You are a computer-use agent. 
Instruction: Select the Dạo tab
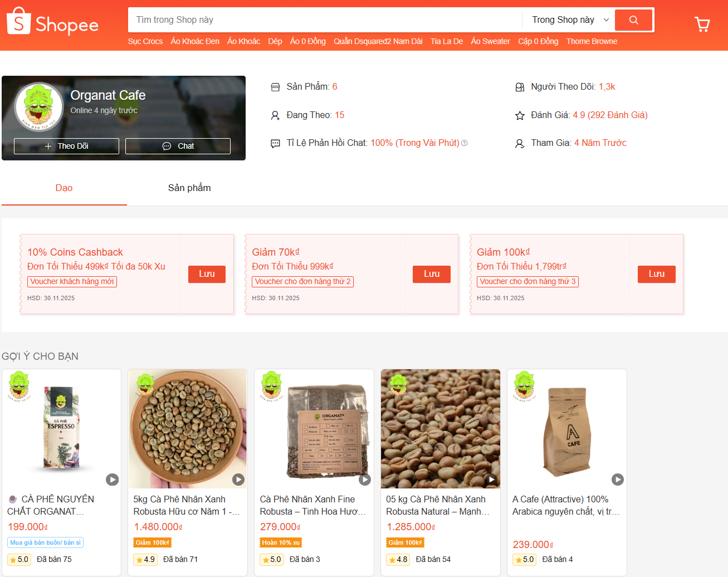(x=63, y=188)
